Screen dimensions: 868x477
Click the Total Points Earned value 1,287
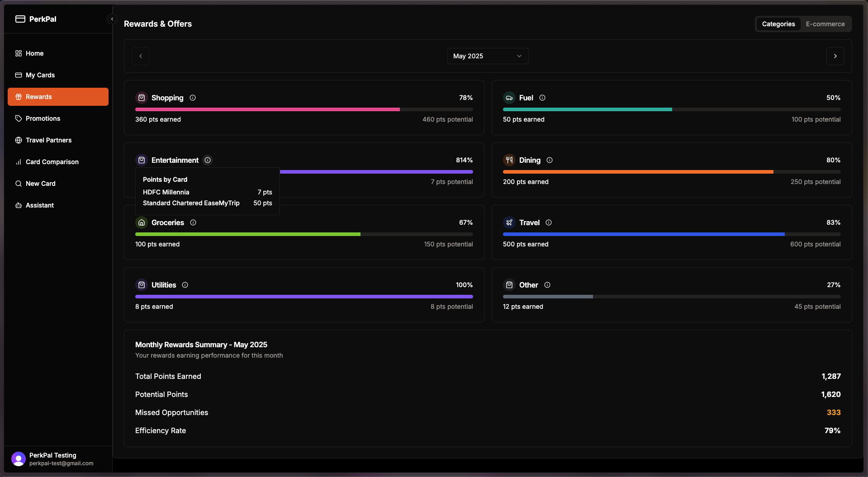pos(831,376)
